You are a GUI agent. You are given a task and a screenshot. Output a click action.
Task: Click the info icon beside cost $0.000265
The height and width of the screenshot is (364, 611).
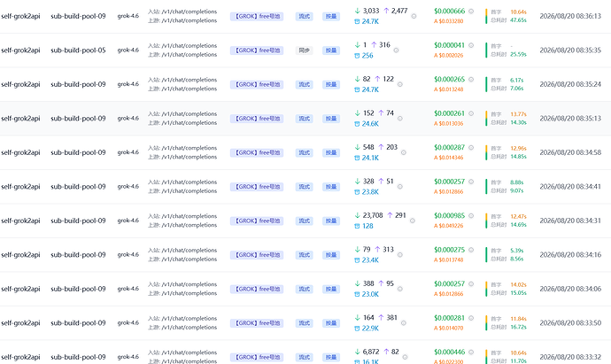coord(471,80)
